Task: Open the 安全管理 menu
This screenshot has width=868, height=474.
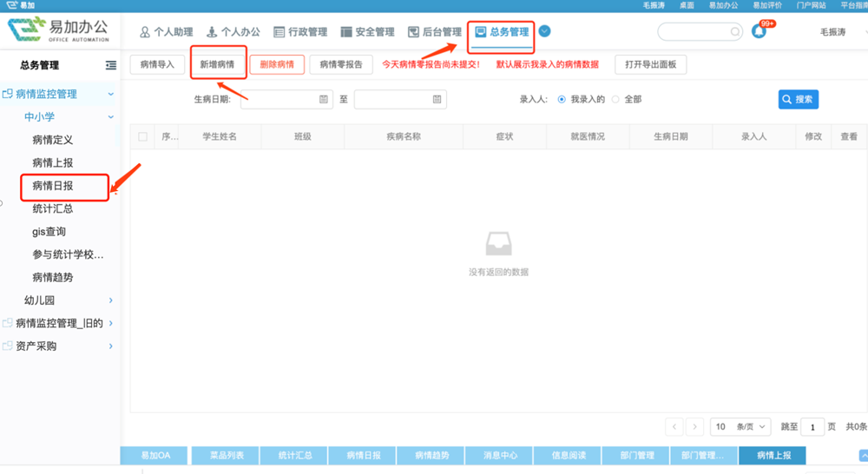Action: [x=367, y=32]
